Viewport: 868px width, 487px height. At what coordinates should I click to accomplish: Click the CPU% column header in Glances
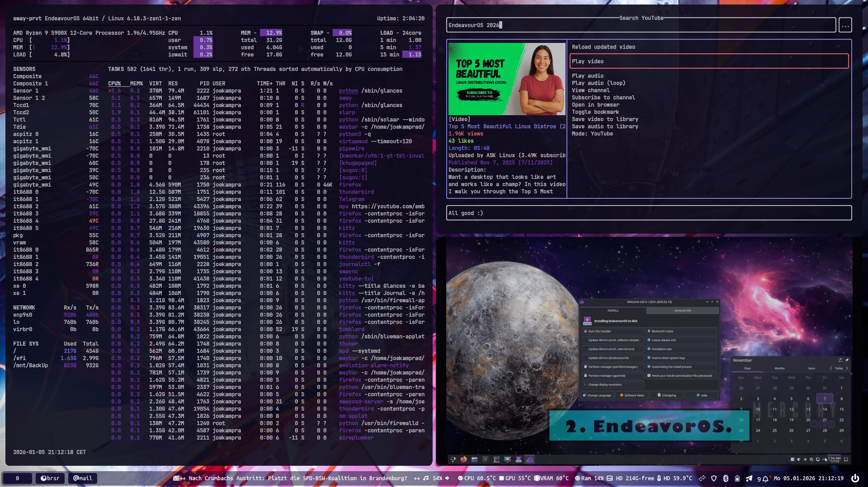click(x=114, y=84)
